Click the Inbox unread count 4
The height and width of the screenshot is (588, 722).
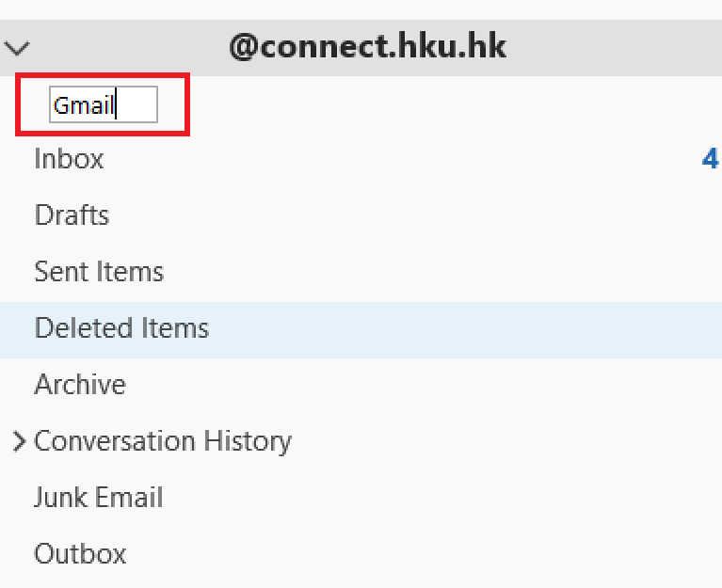710,159
